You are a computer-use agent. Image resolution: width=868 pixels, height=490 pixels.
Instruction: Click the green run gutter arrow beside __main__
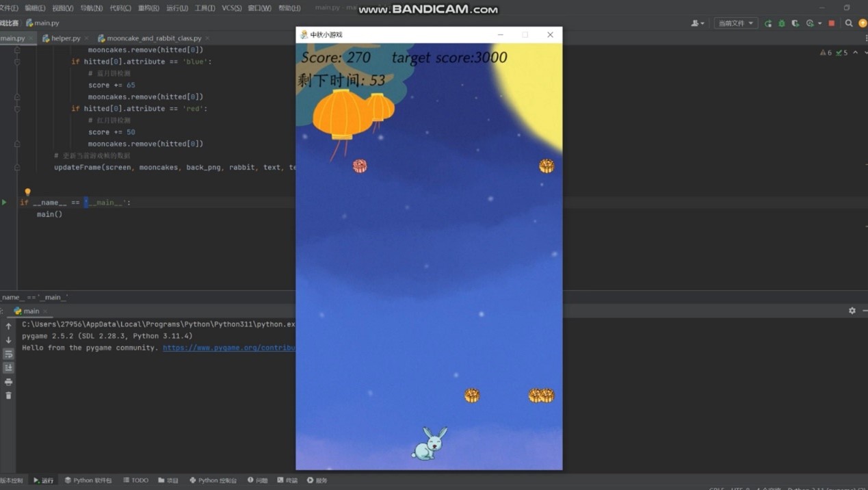tap(4, 203)
